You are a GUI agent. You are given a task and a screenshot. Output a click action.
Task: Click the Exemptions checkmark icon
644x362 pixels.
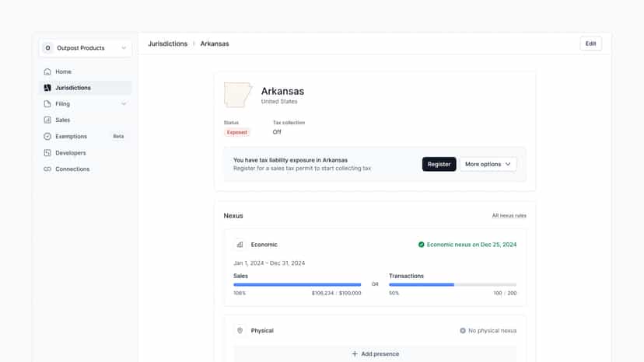pyautogui.click(x=47, y=136)
